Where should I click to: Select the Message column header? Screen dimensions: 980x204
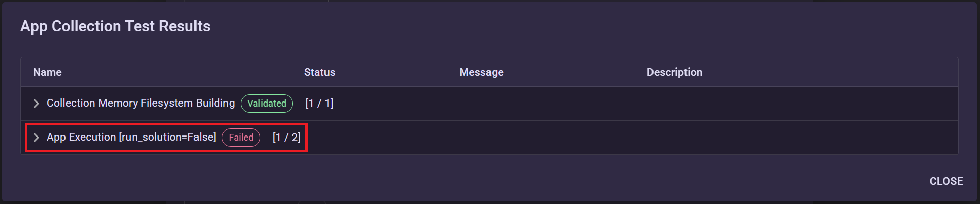[481, 72]
